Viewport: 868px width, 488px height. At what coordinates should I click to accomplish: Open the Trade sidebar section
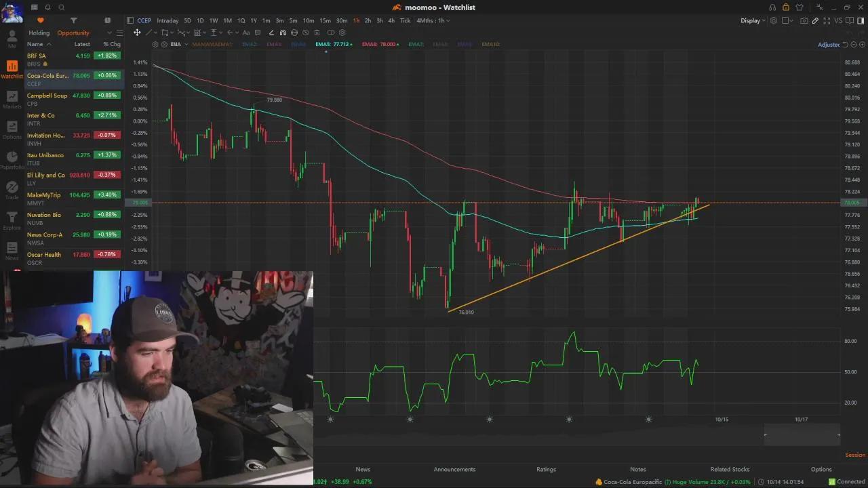pyautogui.click(x=12, y=190)
